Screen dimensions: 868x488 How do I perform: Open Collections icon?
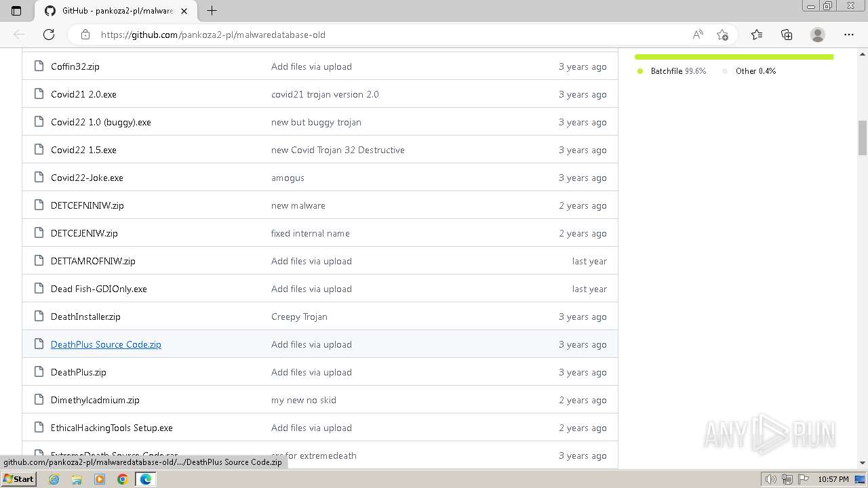(787, 35)
